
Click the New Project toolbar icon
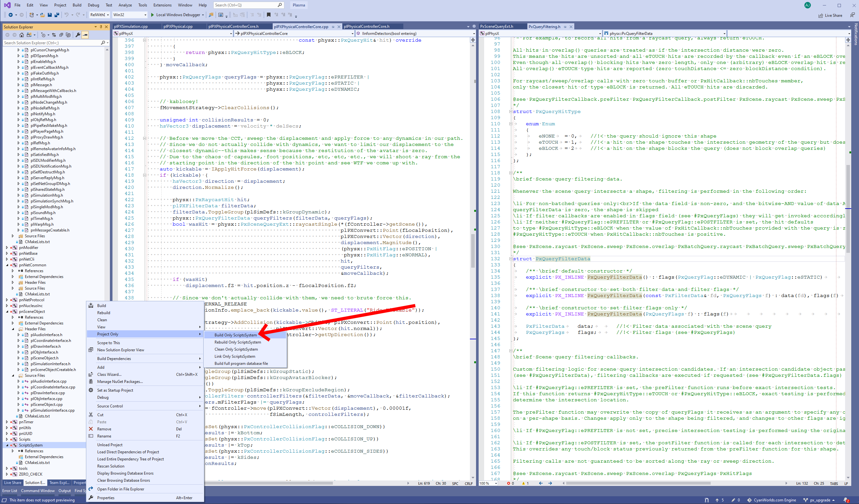(x=31, y=15)
